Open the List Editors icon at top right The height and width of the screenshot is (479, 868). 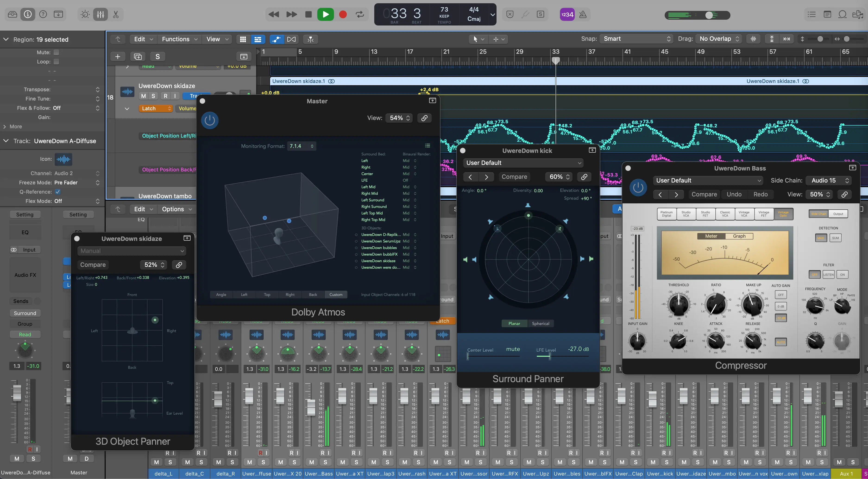coord(812,15)
